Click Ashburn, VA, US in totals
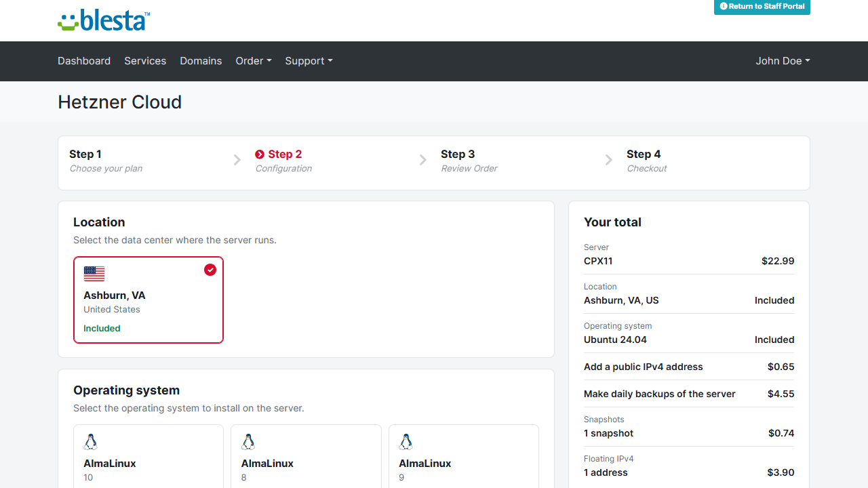The width and height of the screenshot is (868, 488). click(x=621, y=300)
